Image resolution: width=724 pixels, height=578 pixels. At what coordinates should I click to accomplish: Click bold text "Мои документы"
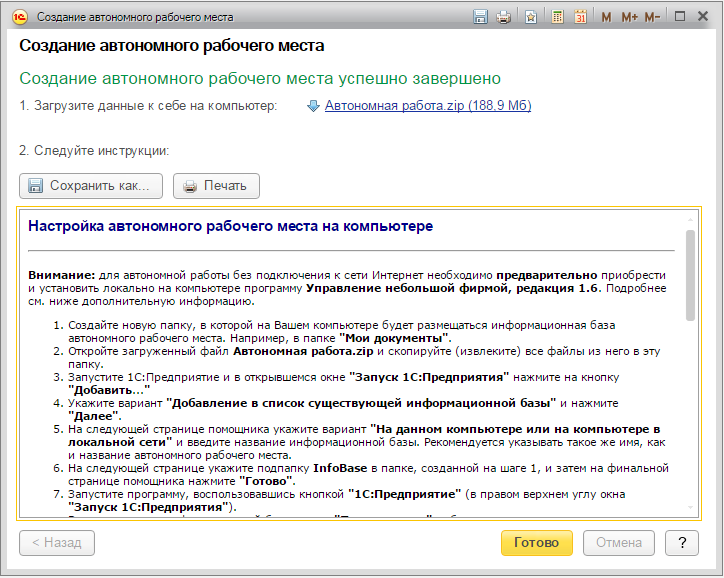click(x=394, y=338)
